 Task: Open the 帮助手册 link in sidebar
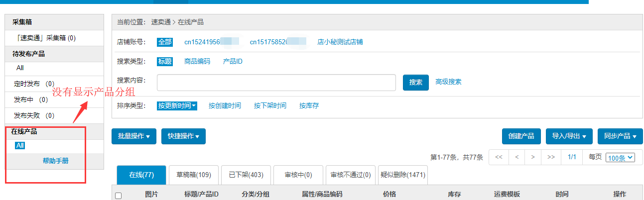click(55, 161)
